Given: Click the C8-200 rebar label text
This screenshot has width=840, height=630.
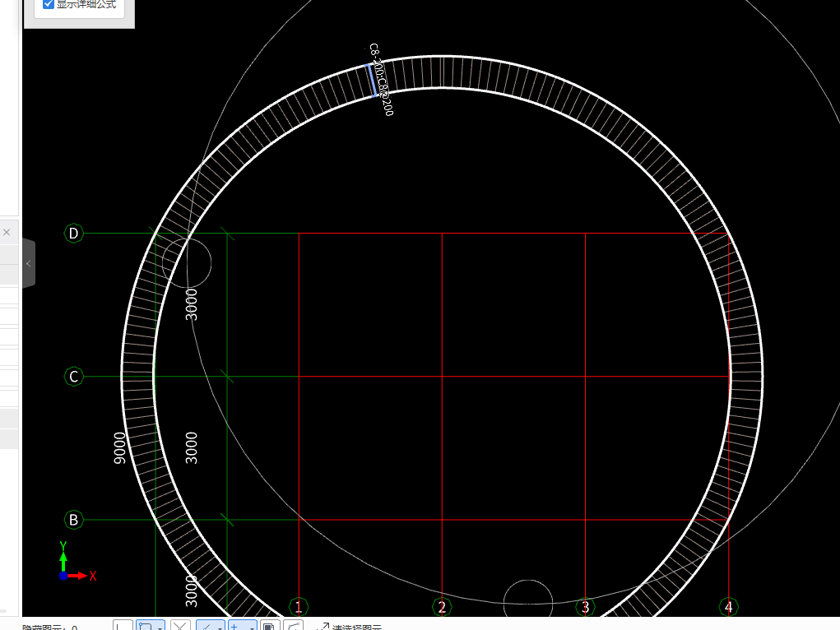Looking at the screenshot, I should click(382, 79).
